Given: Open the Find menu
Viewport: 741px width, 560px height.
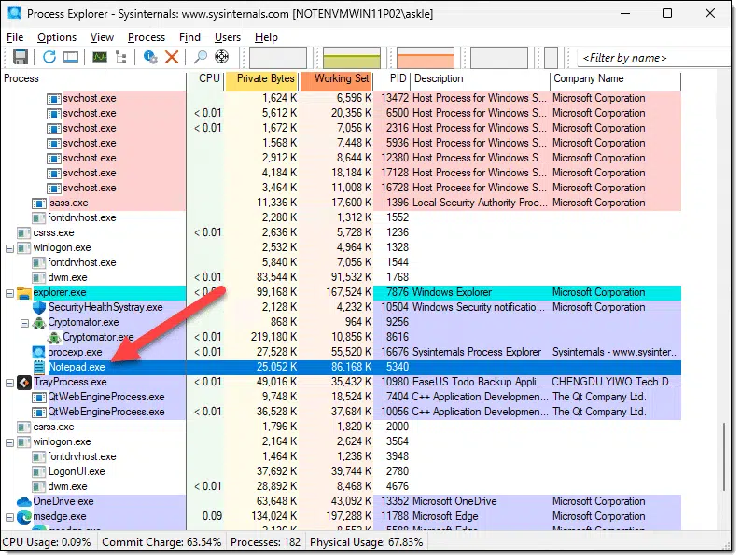Looking at the screenshot, I should (x=189, y=37).
